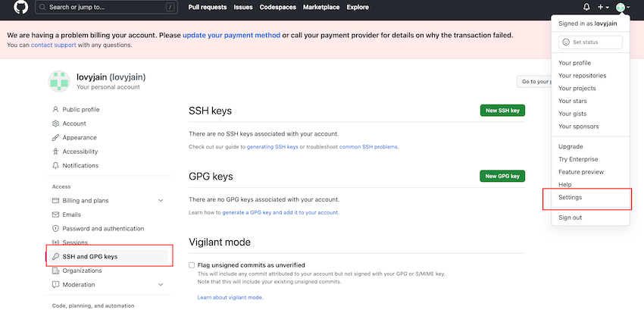Click the lovyjain account name heading
The image size is (644, 310).
click(x=111, y=77)
